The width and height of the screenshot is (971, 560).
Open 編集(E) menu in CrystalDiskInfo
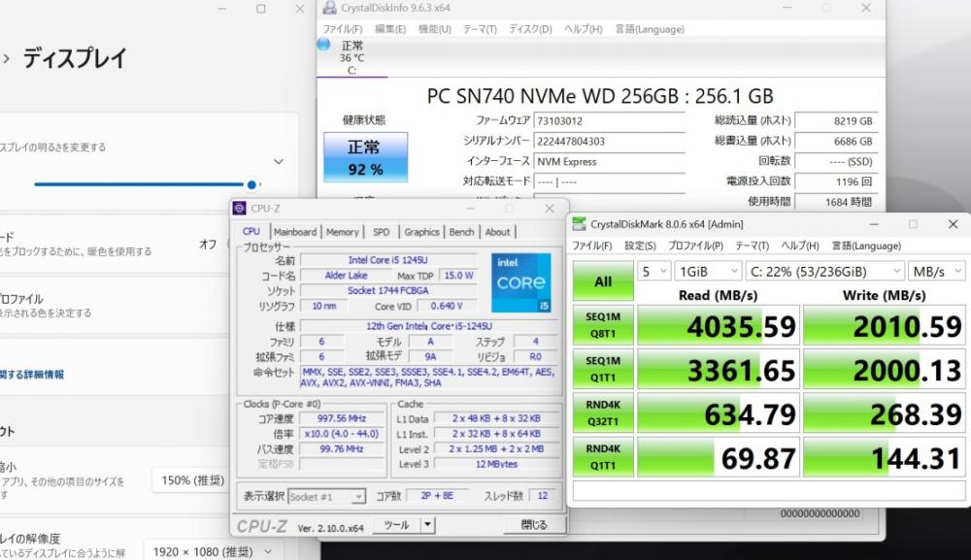click(390, 29)
